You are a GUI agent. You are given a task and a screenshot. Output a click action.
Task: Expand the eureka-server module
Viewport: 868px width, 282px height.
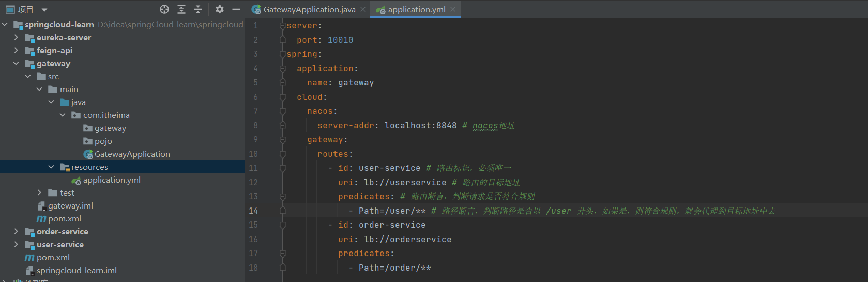tap(16, 37)
